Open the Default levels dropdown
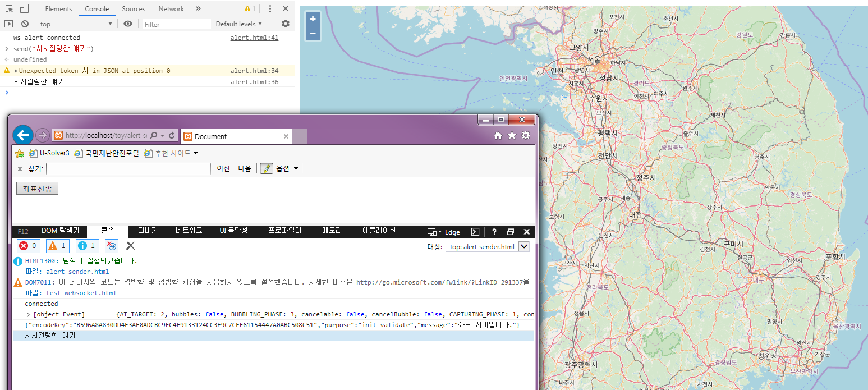868x390 pixels. 239,24
